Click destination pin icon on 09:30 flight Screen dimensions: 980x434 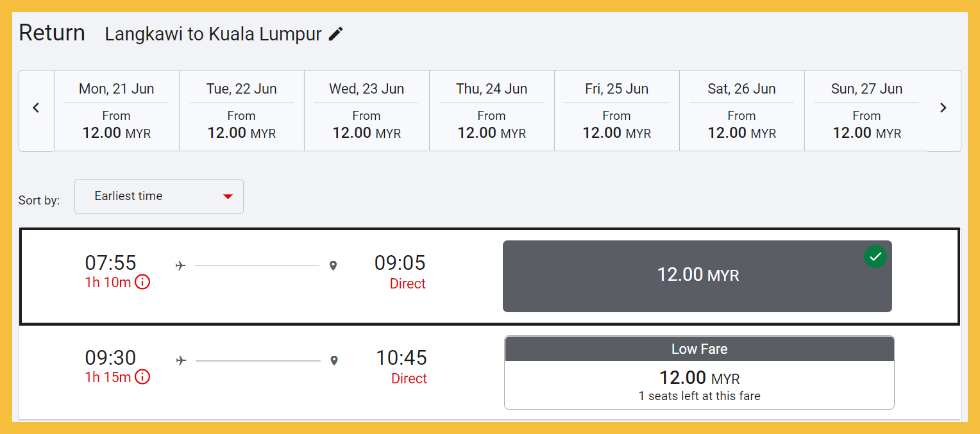[334, 361]
